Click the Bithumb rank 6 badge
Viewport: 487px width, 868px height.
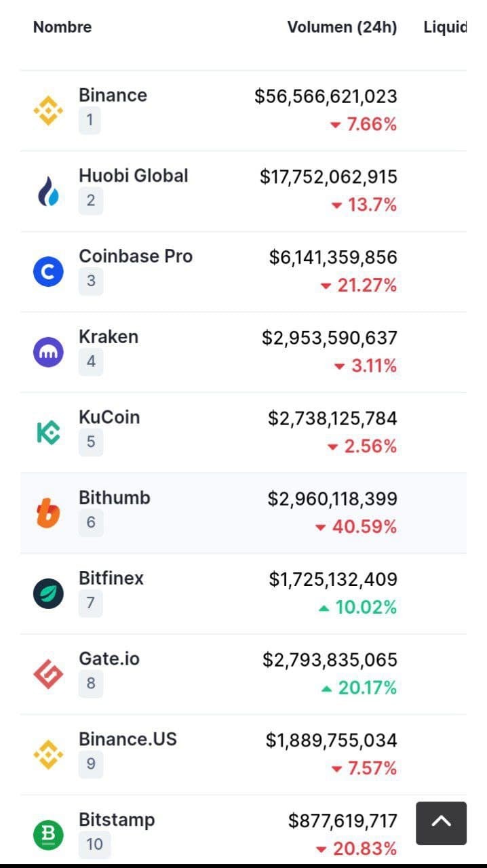91,523
